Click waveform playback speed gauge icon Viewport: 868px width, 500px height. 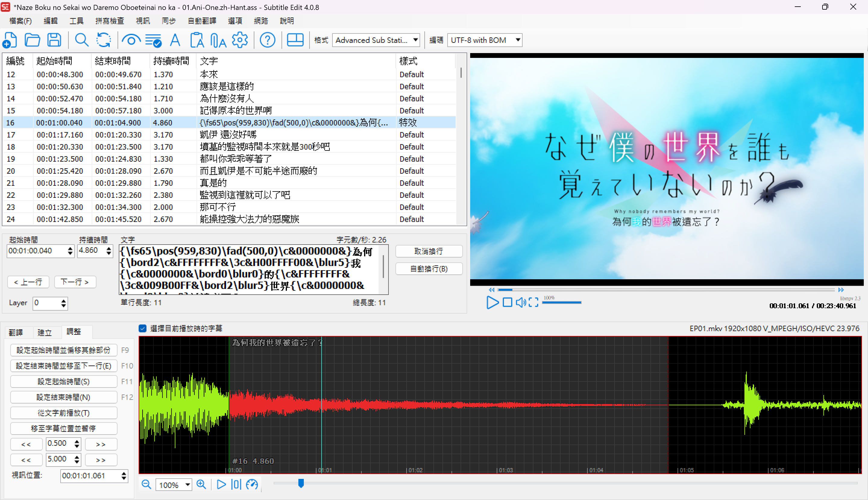(x=252, y=485)
